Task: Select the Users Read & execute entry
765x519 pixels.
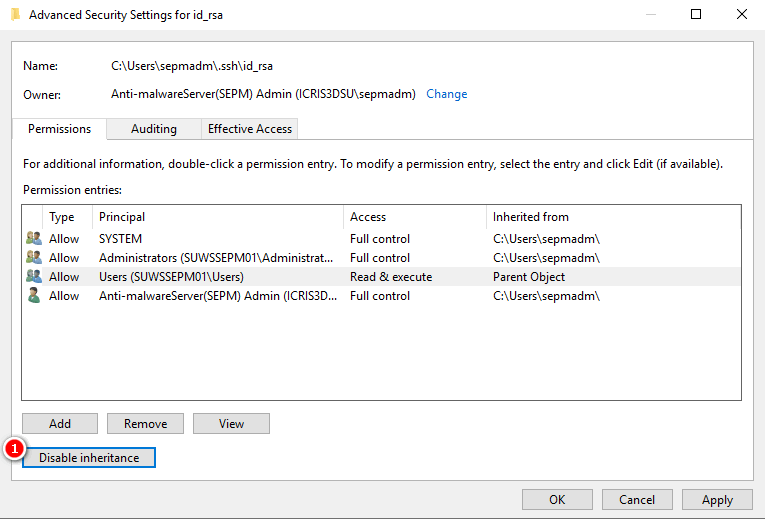Action: tap(380, 277)
